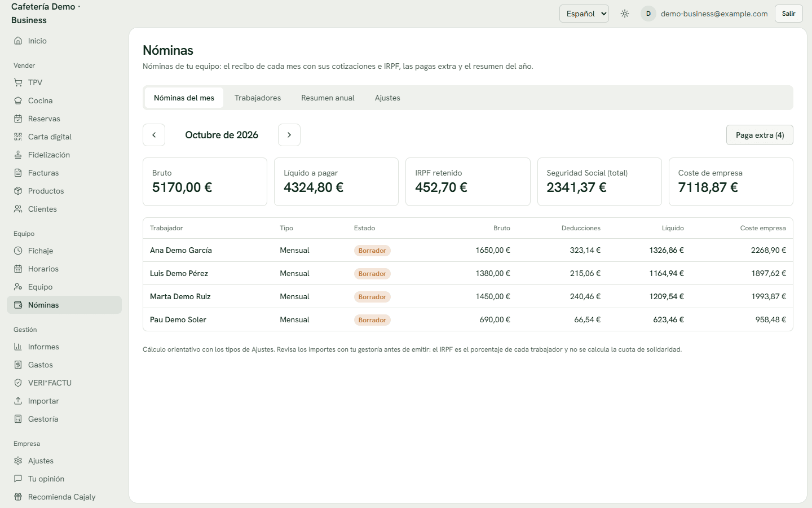
Task: Open the Carta digital QR icon
Action: 18,137
